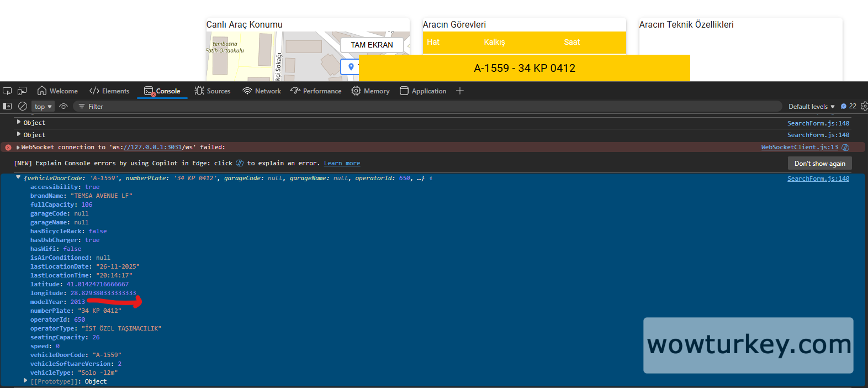Click Copilot explain icon beside WebSocketClient.js

[x=845, y=148]
